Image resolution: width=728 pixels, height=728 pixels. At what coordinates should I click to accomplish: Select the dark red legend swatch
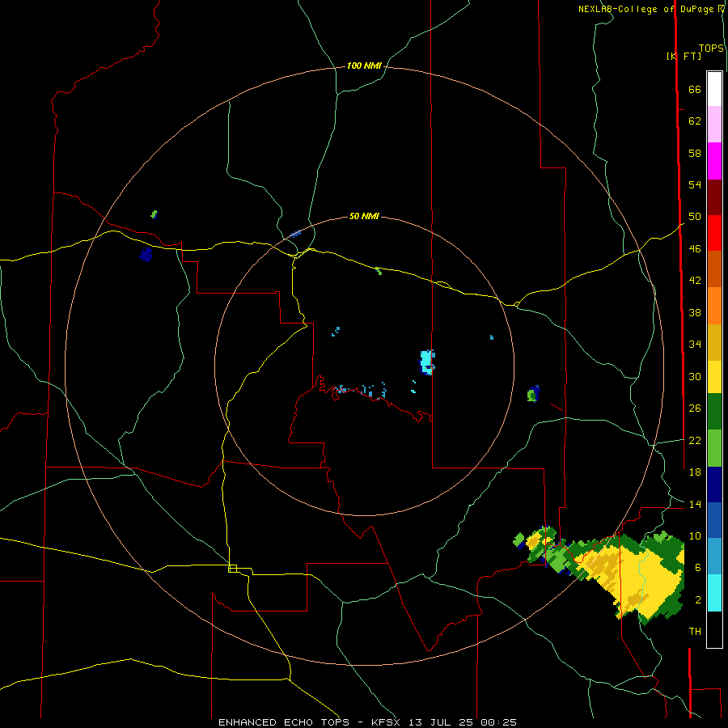coord(714,197)
